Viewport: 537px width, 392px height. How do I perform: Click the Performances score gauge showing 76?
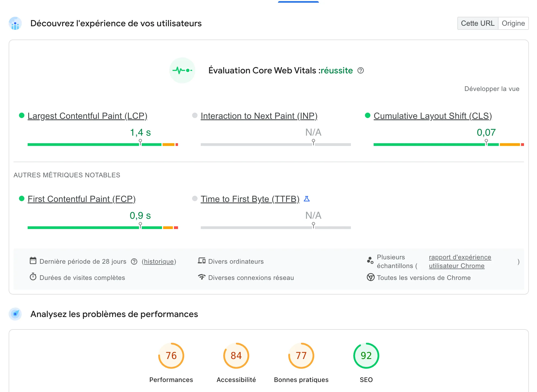(171, 356)
